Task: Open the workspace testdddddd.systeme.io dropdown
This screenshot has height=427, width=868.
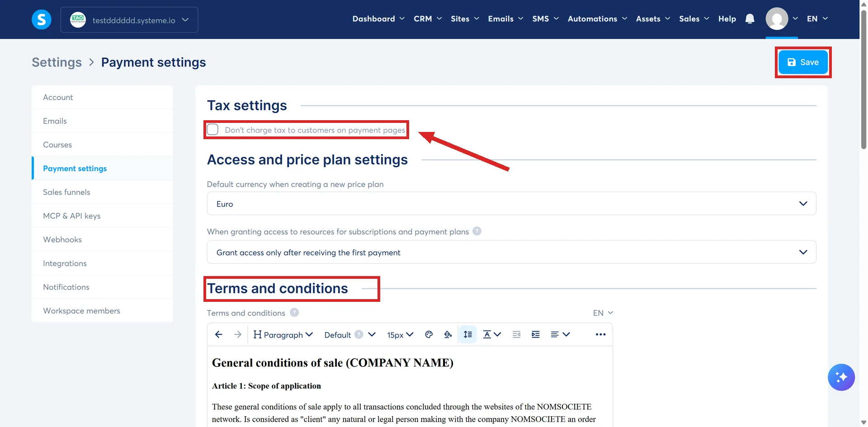Action: pyautogui.click(x=129, y=20)
